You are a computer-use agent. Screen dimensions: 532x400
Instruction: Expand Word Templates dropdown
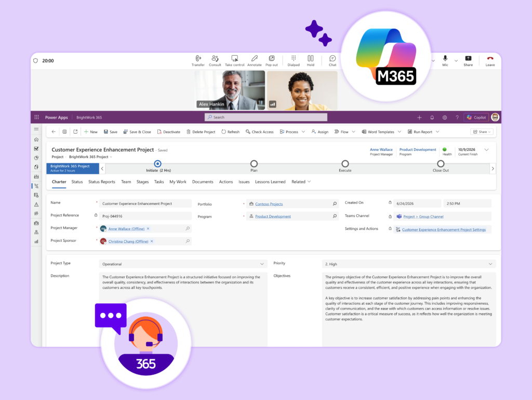pos(400,132)
